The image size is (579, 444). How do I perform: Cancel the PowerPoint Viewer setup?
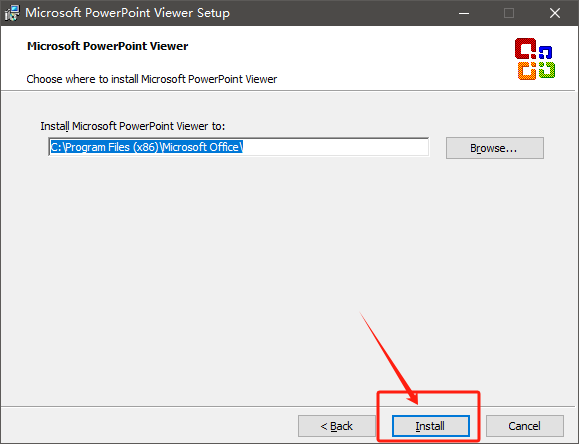[524, 426]
